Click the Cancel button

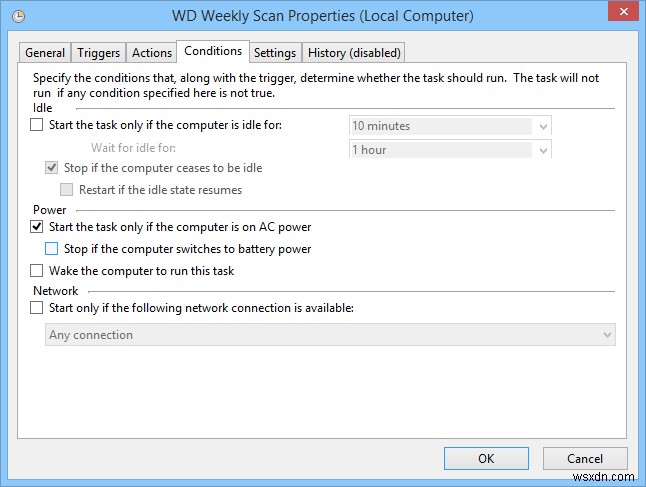[x=585, y=459]
